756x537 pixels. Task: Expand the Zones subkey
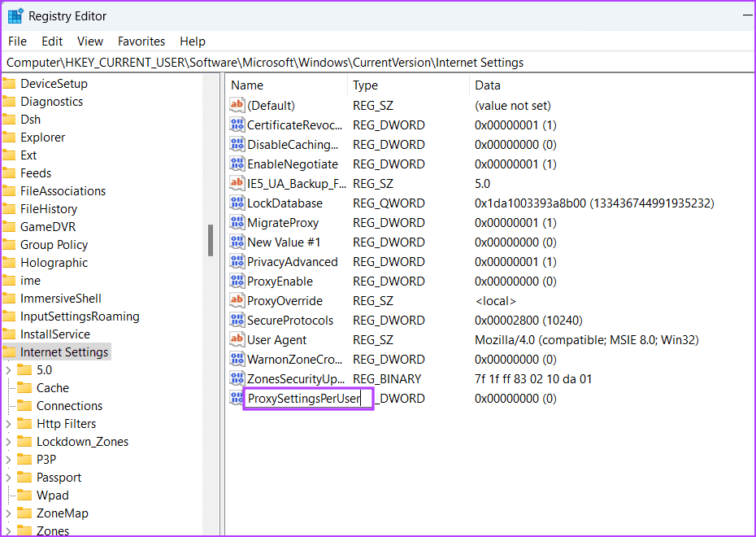[x=8, y=530]
